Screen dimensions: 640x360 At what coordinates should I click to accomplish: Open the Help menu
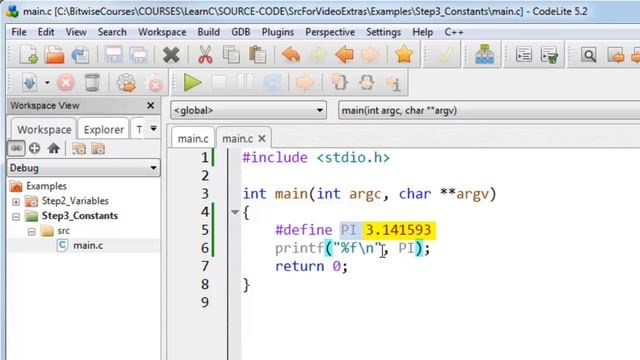[x=422, y=32]
